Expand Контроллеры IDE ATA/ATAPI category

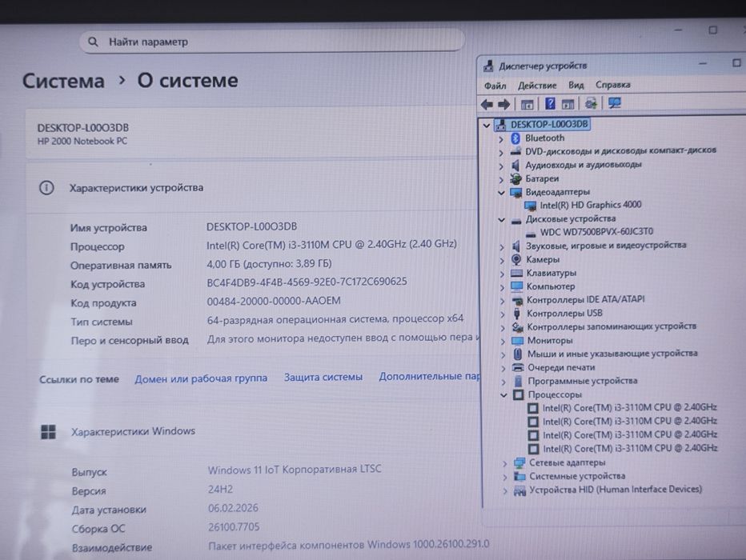click(x=502, y=301)
